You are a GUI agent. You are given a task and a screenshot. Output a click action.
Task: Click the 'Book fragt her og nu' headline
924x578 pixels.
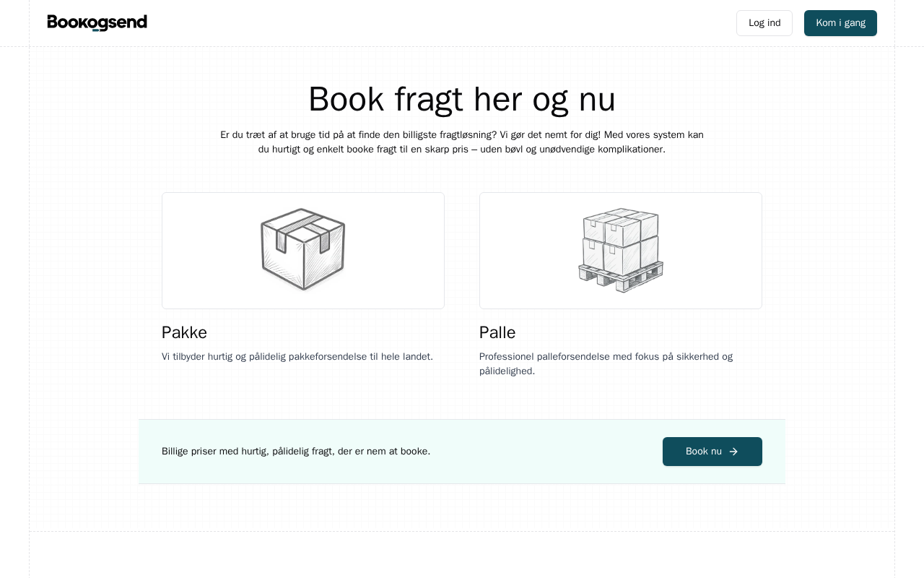click(462, 99)
